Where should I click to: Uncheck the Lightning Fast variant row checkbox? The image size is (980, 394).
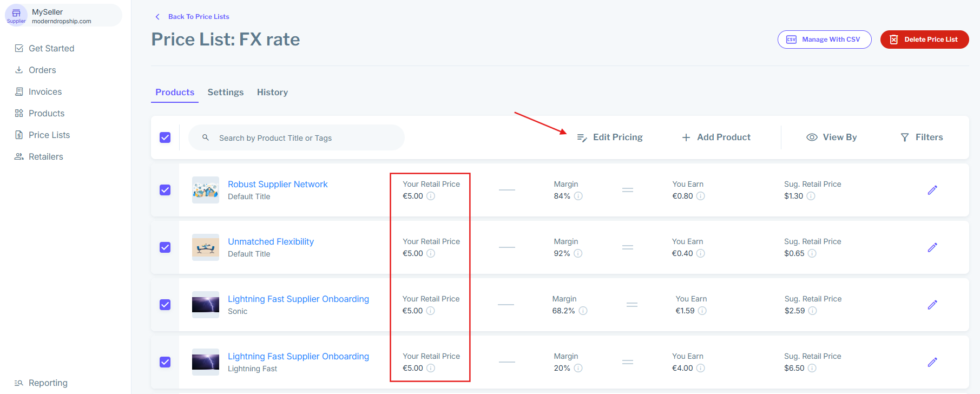click(165, 362)
